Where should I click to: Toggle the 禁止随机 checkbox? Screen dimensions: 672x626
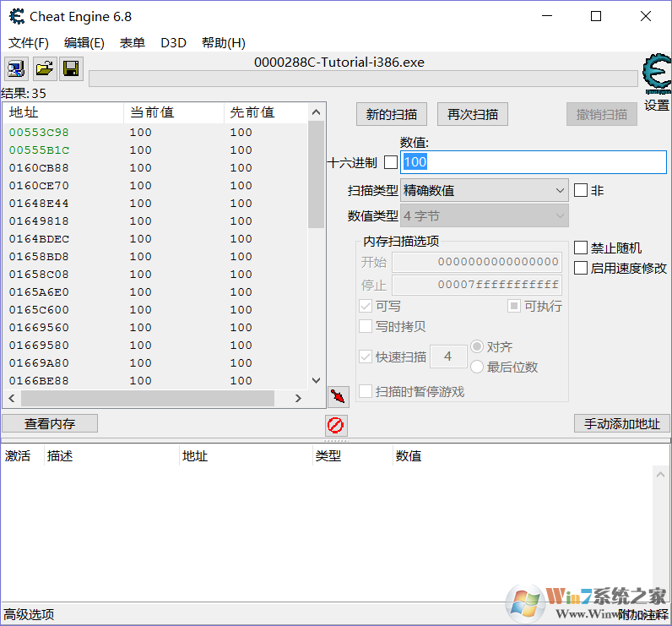click(581, 248)
